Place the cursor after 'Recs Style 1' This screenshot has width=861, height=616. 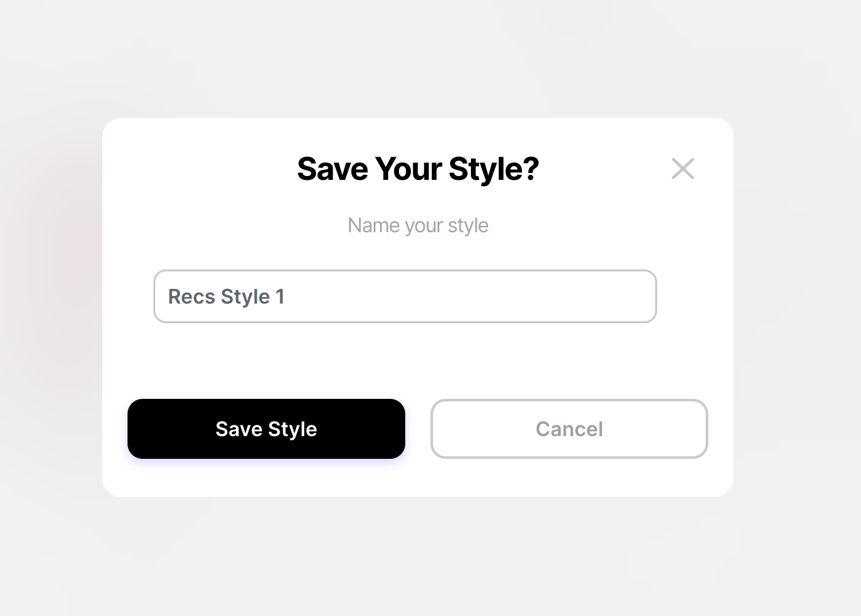tap(288, 297)
